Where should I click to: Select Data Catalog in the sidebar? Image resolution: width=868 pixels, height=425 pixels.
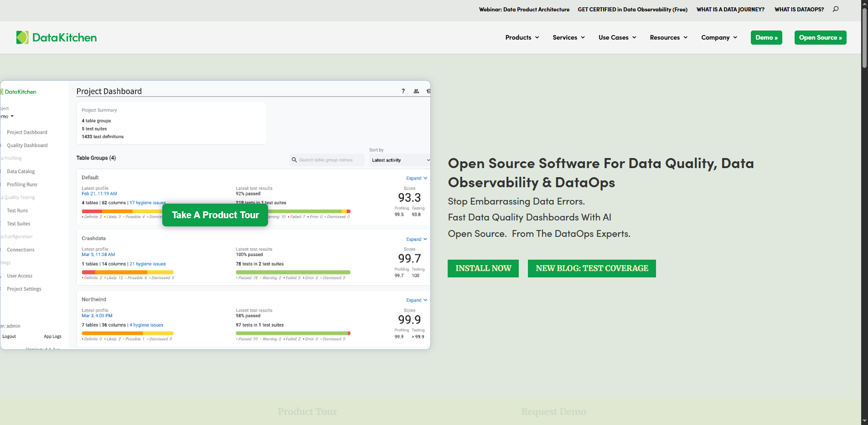[x=21, y=172]
